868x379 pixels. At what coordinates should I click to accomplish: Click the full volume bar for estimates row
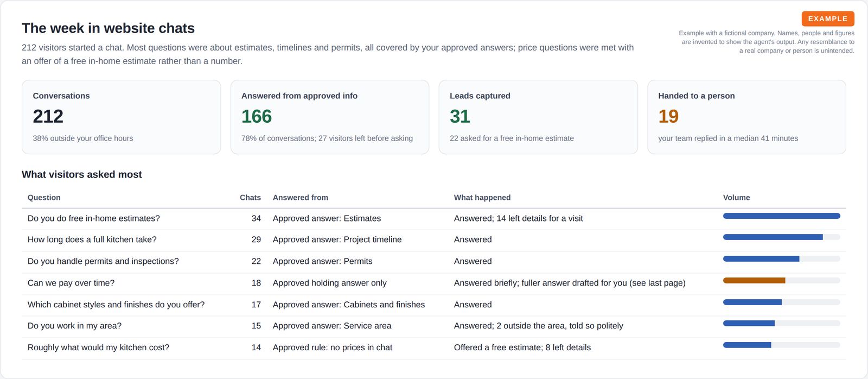[x=782, y=216]
